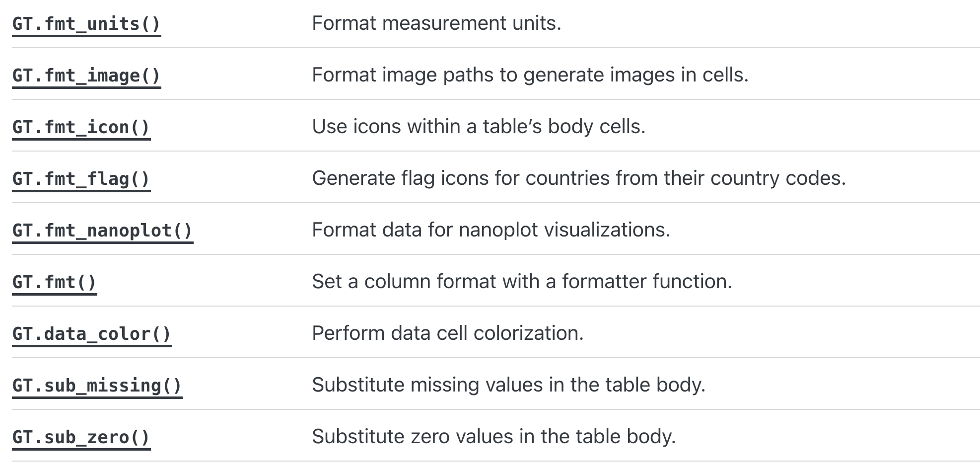980x472 pixels.
Task: Click the "Format image paths" description text
Action: [530, 75]
